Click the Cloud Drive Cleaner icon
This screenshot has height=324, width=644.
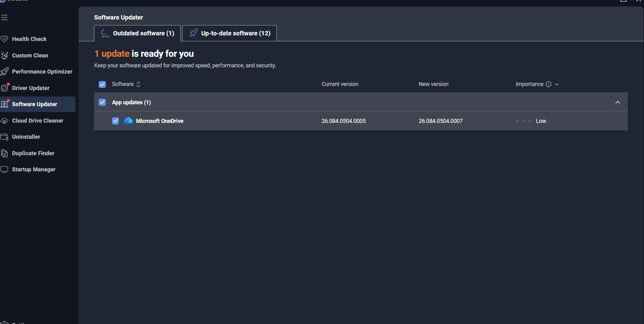pyautogui.click(x=4, y=121)
